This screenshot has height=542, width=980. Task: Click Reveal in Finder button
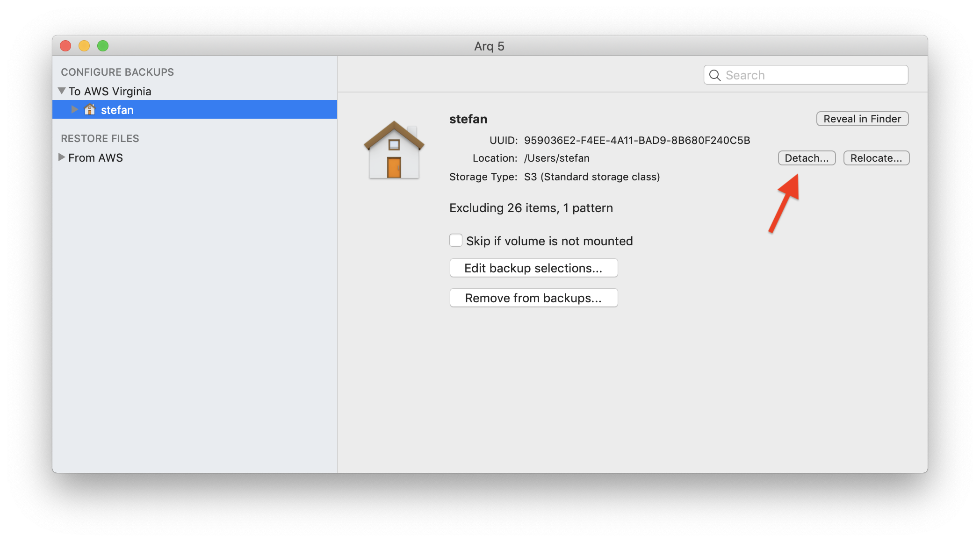[862, 119]
